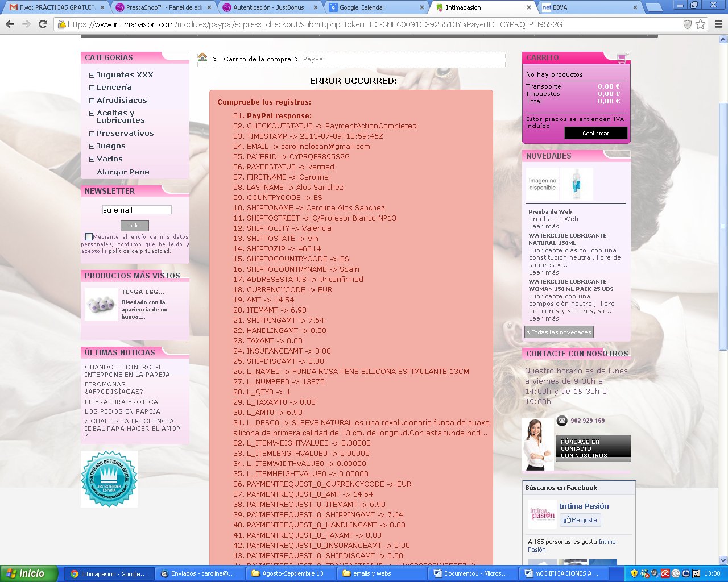Screen dimensions: 728x582
Task: Expand the Preservativos category
Action: [92, 134]
